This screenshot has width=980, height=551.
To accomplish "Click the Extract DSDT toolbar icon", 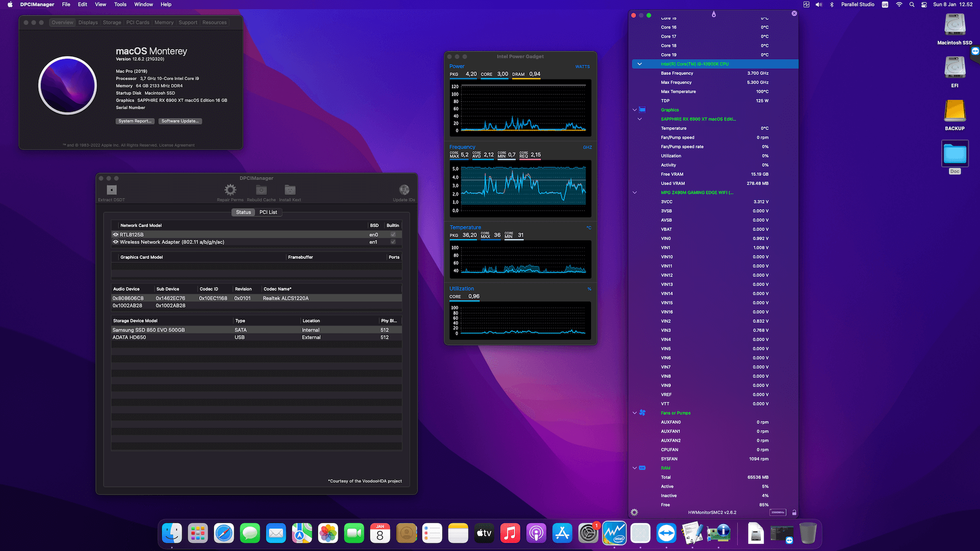I will pos(111,190).
